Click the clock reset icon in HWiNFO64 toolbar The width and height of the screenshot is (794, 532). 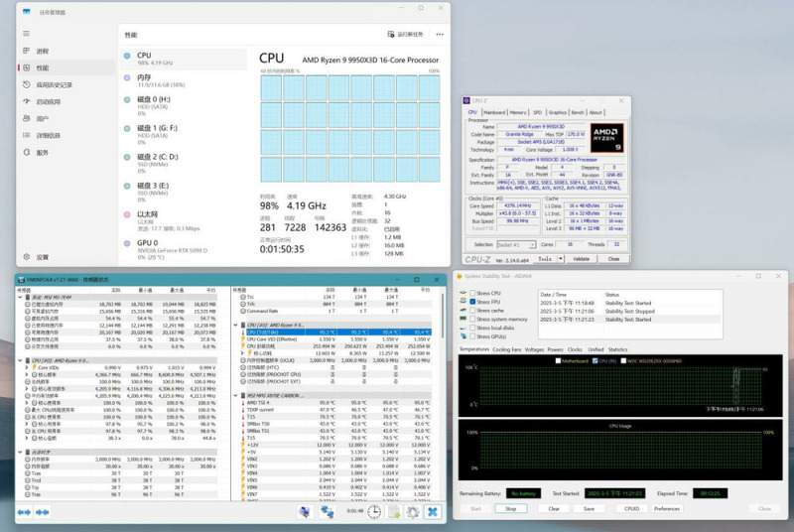(374, 512)
